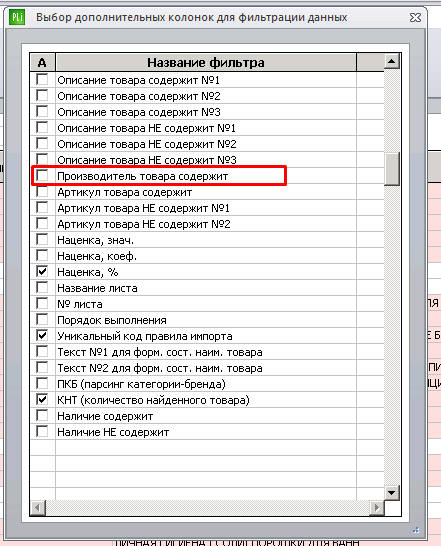The height and width of the screenshot is (546, 441).
Task: Tick 'Артикул товара содержит' checkbox
Action: coord(42,191)
